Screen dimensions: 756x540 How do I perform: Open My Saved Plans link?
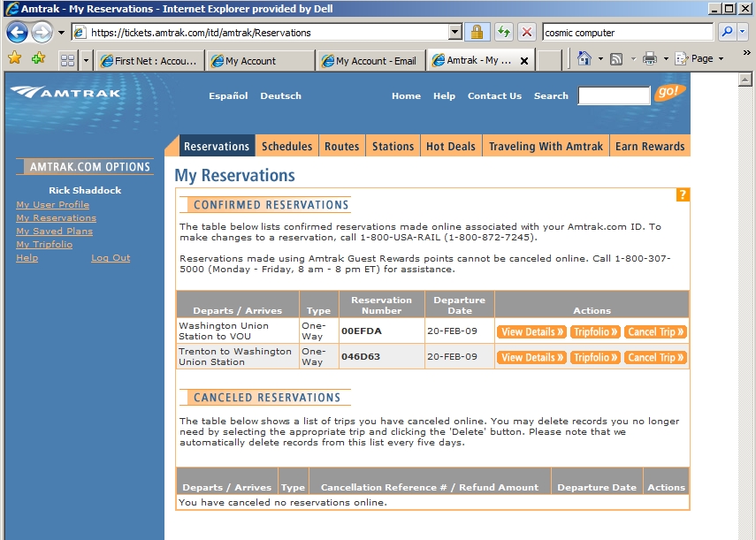pos(55,232)
